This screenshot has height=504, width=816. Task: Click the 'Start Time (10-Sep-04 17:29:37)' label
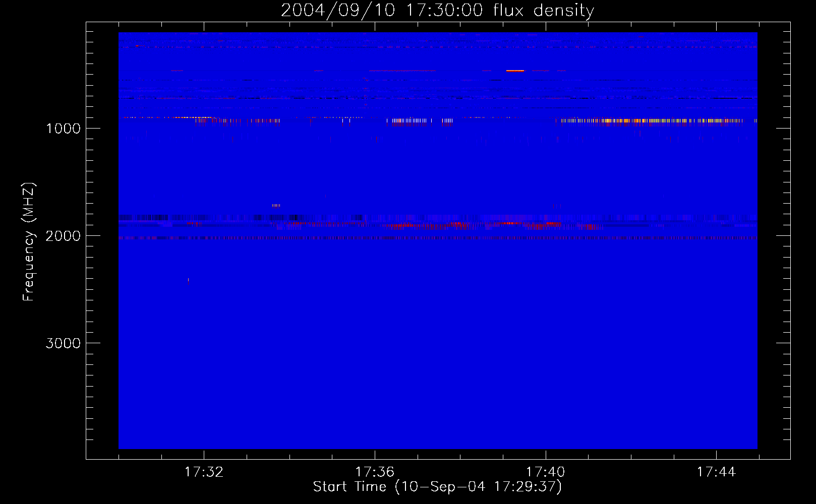click(x=437, y=487)
